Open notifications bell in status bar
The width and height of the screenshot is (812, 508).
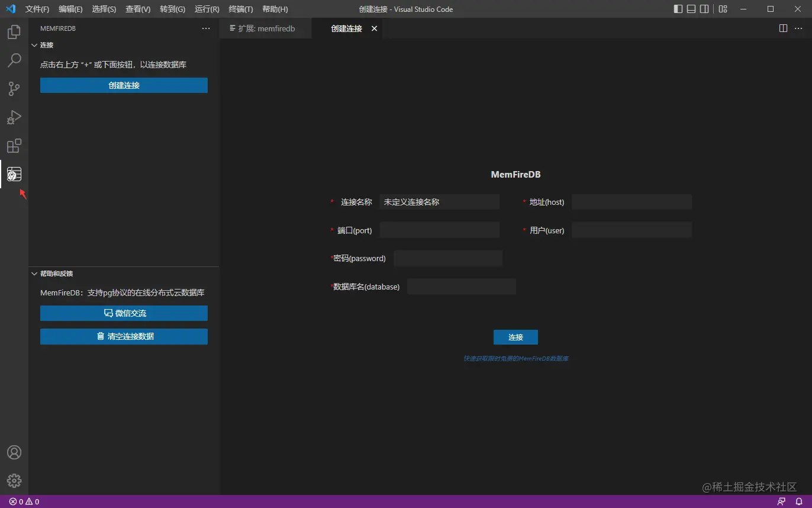tap(798, 501)
